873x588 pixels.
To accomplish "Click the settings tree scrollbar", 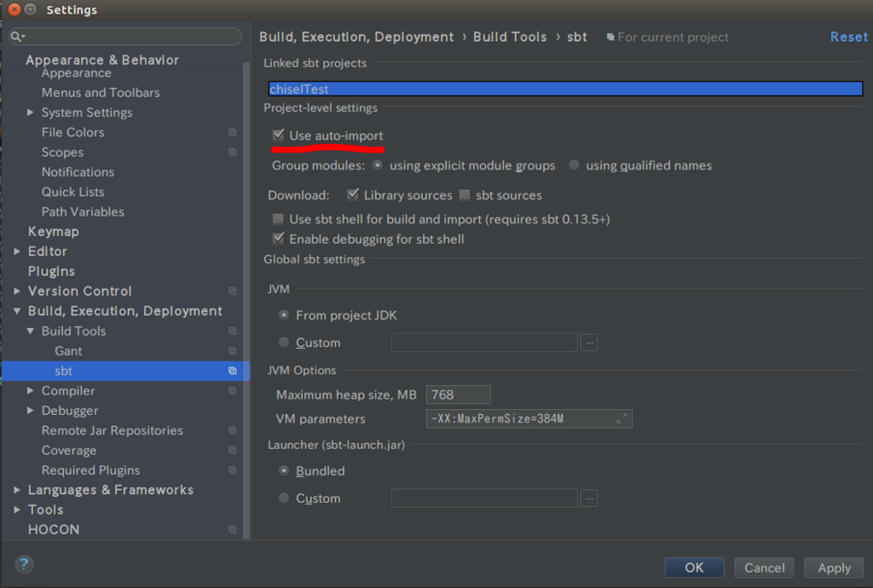I will [246, 301].
